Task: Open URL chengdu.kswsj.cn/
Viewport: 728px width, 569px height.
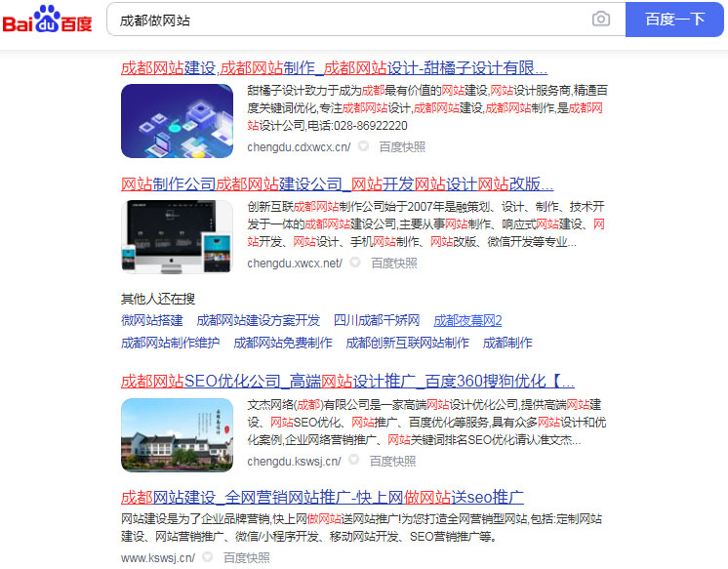Action: pos(294,462)
